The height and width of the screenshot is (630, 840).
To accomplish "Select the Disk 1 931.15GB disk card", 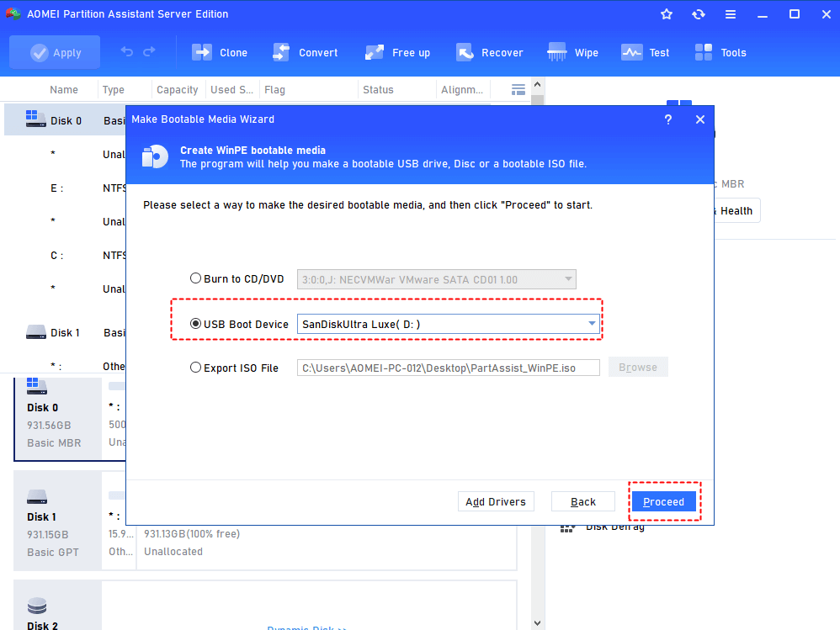I will pos(58,521).
